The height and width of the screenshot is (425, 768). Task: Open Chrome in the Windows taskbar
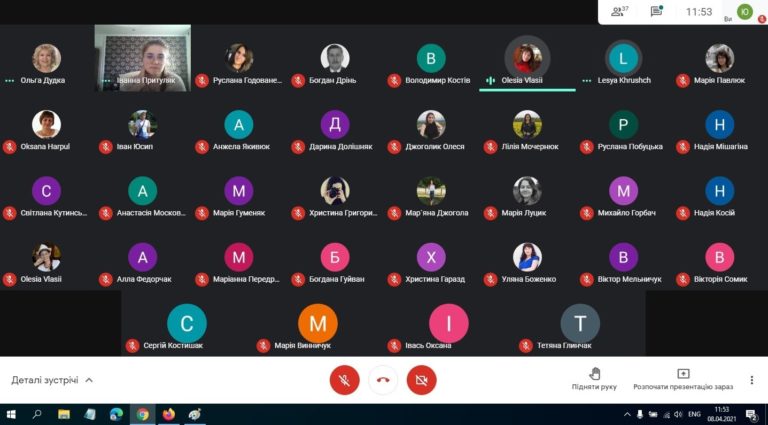tap(143, 415)
